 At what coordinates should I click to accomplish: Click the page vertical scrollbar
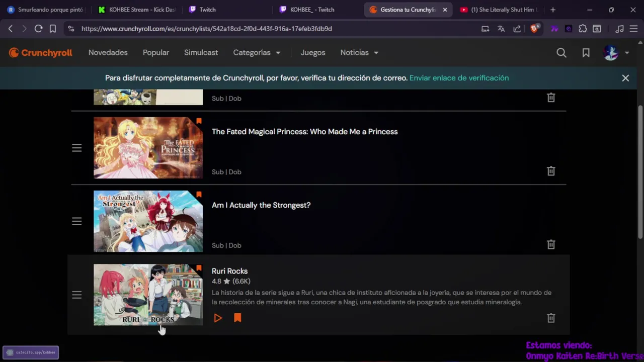(x=640, y=171)
